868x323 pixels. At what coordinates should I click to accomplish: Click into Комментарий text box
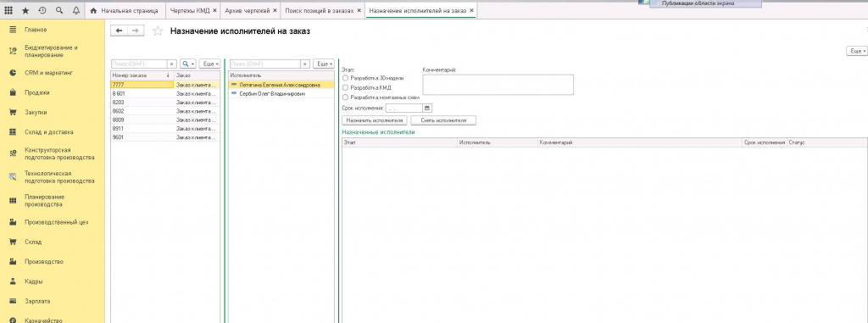pos(498,84)
